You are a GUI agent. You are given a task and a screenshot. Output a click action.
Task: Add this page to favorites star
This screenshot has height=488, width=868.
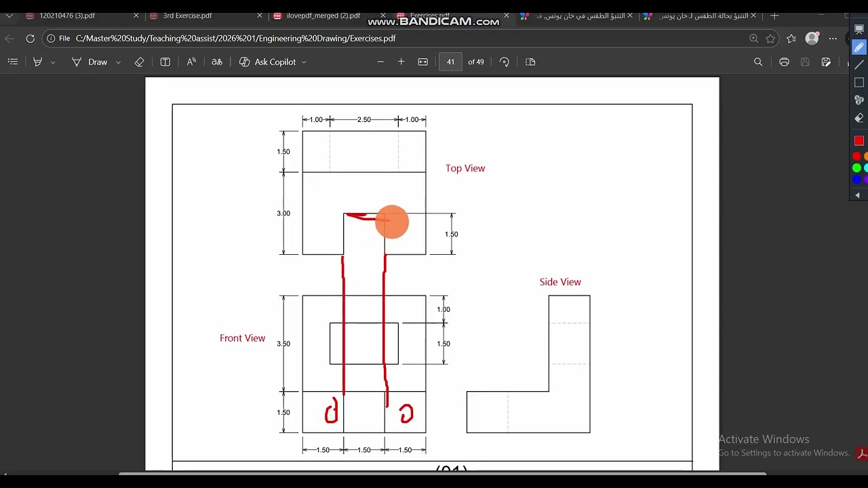770,39
